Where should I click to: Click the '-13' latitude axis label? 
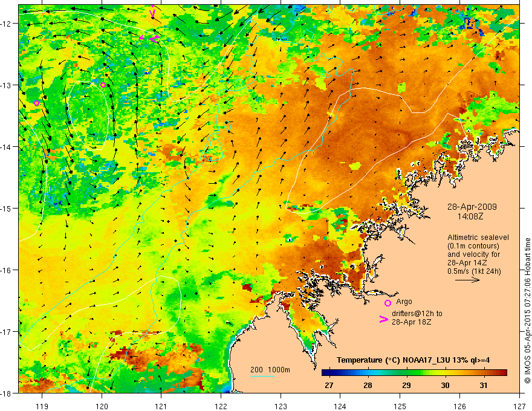coord(7,85)
